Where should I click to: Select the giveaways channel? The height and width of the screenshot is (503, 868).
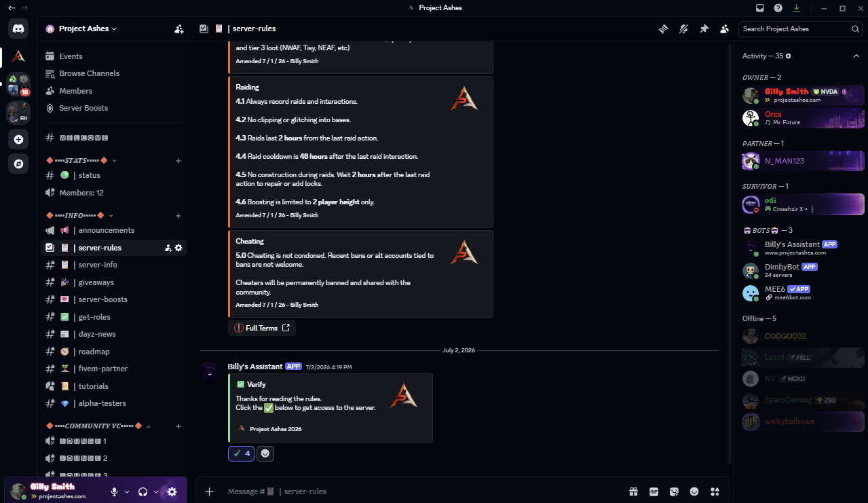point(113,282)
